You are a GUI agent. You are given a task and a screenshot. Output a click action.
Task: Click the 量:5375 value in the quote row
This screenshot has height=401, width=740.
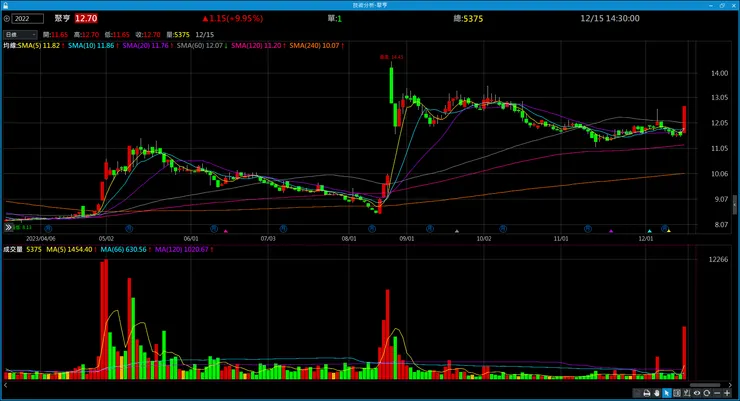pos(178,34)
